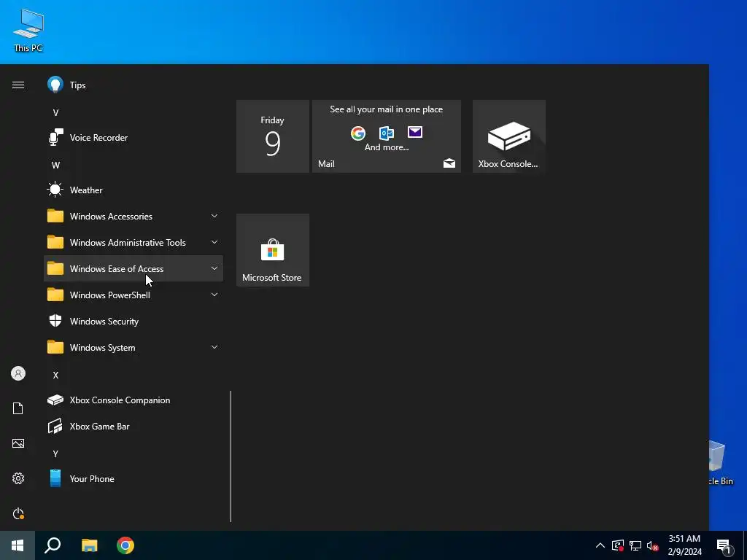Screen dimensions: 747x560
Task: Open the user account icon in Start sidebar
Action: click(x=18, y=373)
